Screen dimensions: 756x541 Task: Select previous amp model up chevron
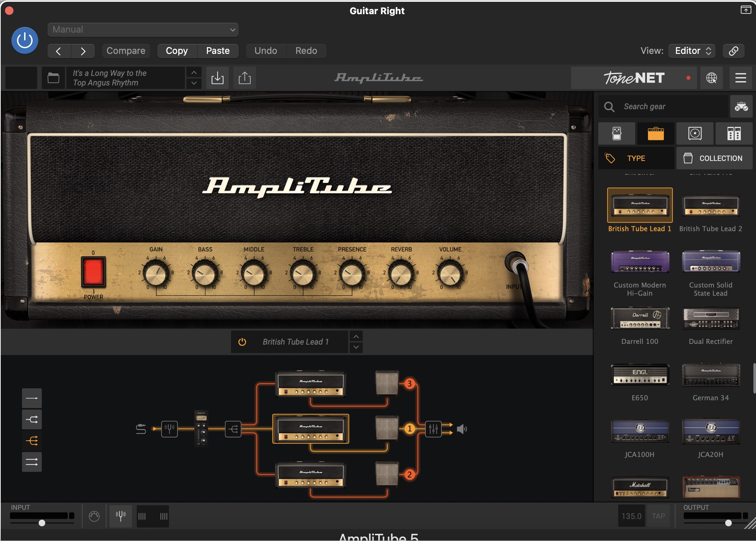click(356, 336)
